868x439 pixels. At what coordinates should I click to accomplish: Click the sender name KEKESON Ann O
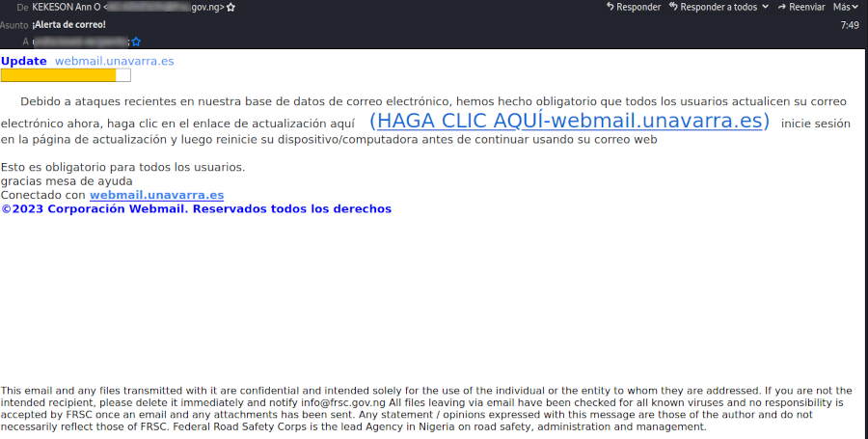pyautogui.click(x=66, y=7)
